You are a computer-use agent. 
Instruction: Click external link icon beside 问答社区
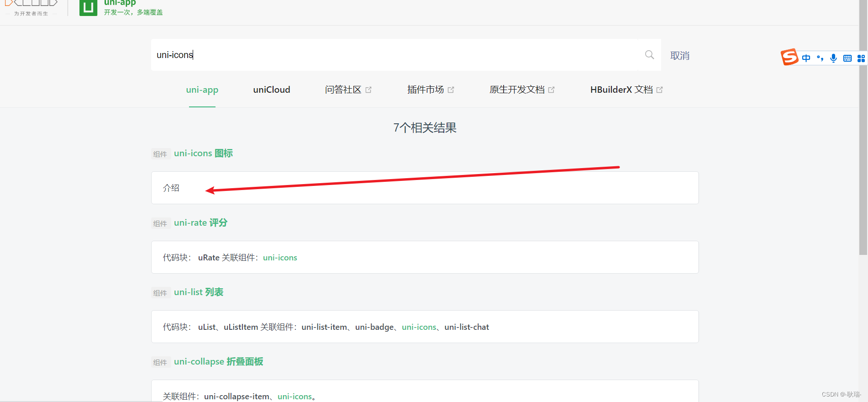[368, 90]
